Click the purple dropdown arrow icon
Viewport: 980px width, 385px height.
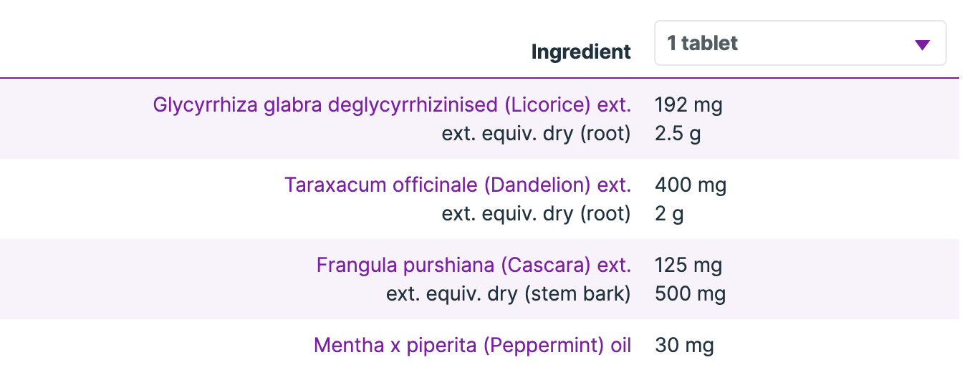click(922, 45)
